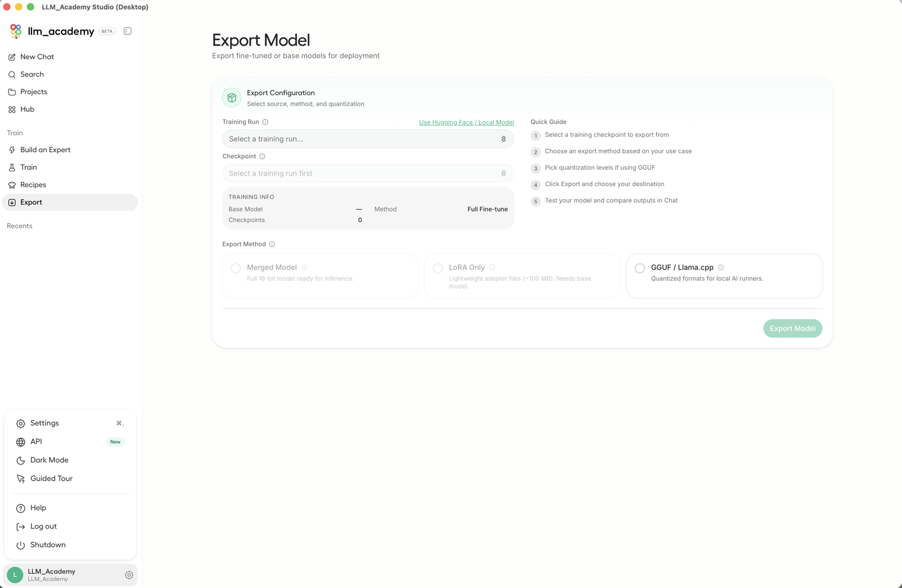The image size is (902, 588).
Task: Click the Full Fine-tune method value
Action: (x=488, y=209)
